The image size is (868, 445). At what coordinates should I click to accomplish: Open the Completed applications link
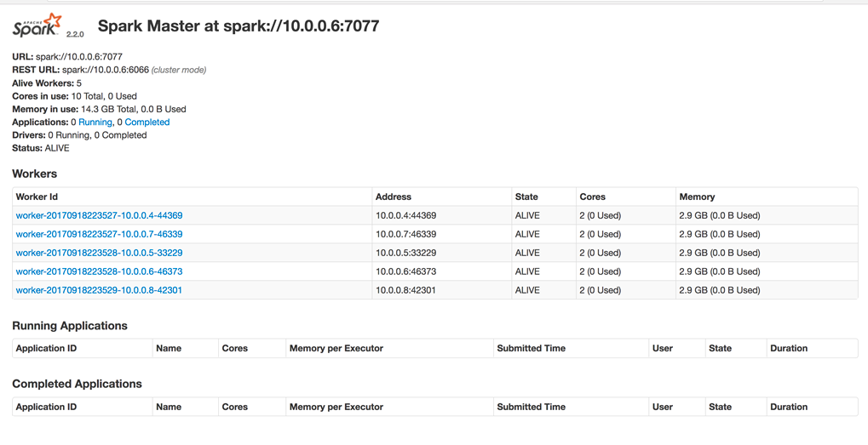pyautogui.click(x=147, y=123)
